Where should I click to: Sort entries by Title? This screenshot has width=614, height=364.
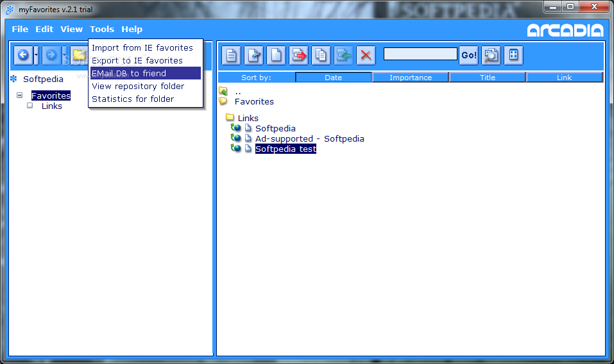click(x=488, y=78)
